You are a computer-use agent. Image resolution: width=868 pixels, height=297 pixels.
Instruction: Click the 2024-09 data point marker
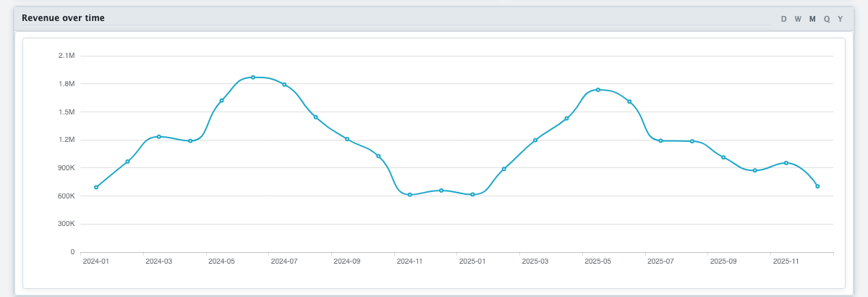(347, 139)
